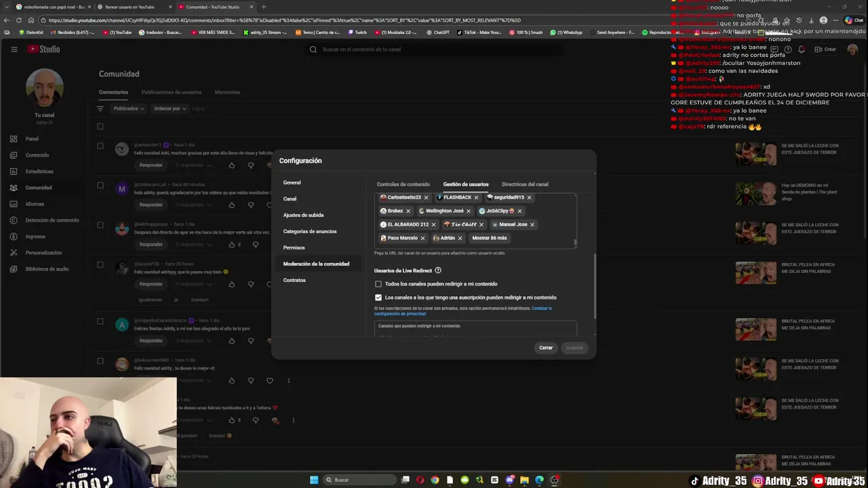Close the Configuración dialog with Cerrar

546,348
